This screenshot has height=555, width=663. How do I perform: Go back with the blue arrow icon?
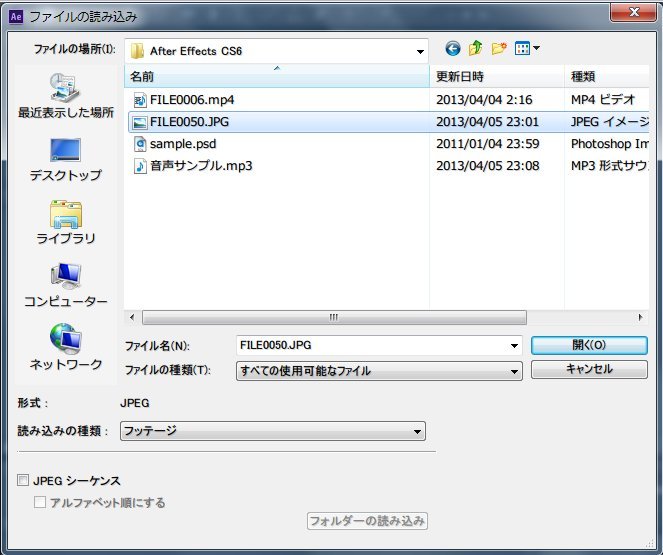click(452, 49)
